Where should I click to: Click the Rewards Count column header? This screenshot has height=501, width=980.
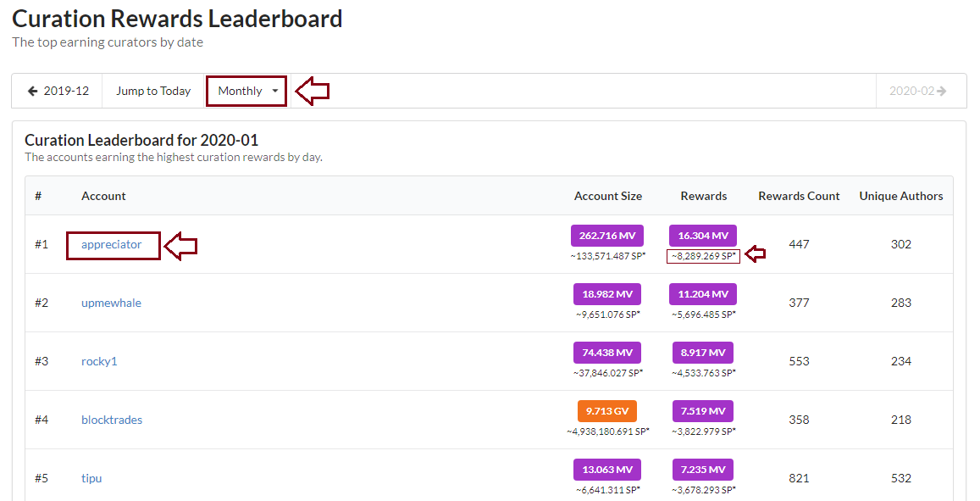799,196
